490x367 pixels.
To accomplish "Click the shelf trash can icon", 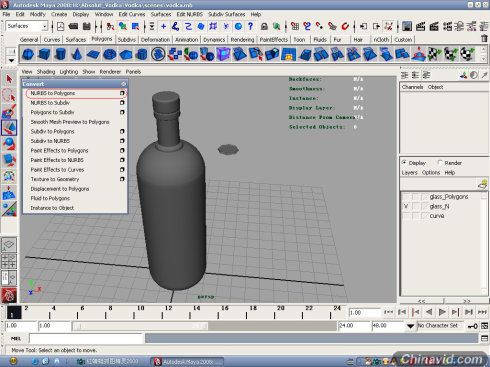I will pos(484,39).
